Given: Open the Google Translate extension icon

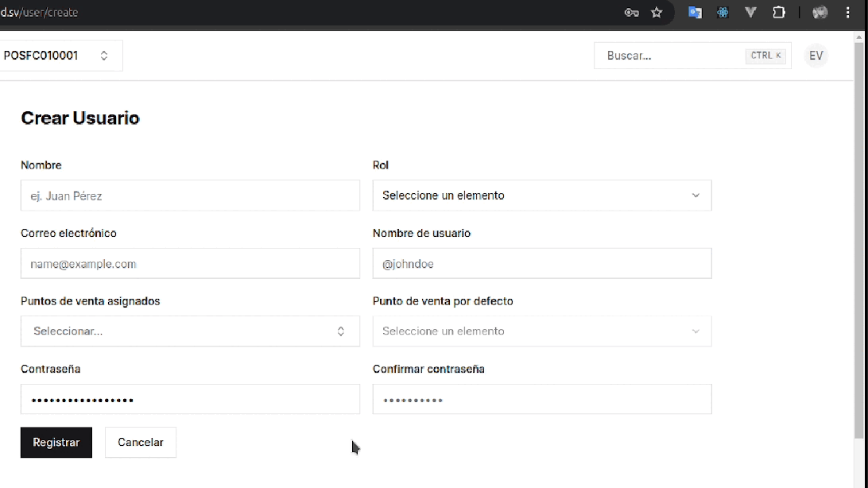Looking at the screenshot, I should click(695, 13).
